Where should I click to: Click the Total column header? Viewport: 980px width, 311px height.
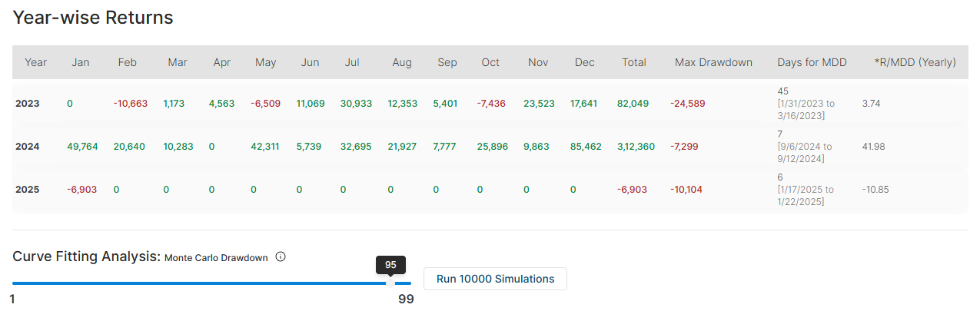click(x=633, y=62)
